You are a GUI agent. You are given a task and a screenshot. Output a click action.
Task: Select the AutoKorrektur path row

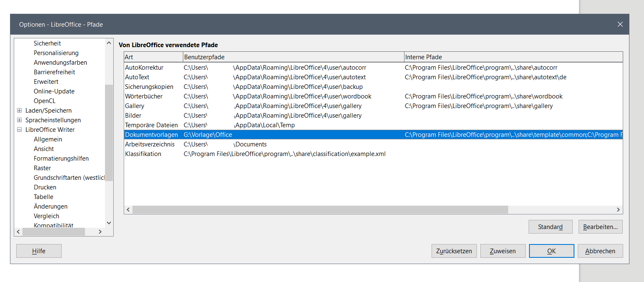[x=373, y=68]
